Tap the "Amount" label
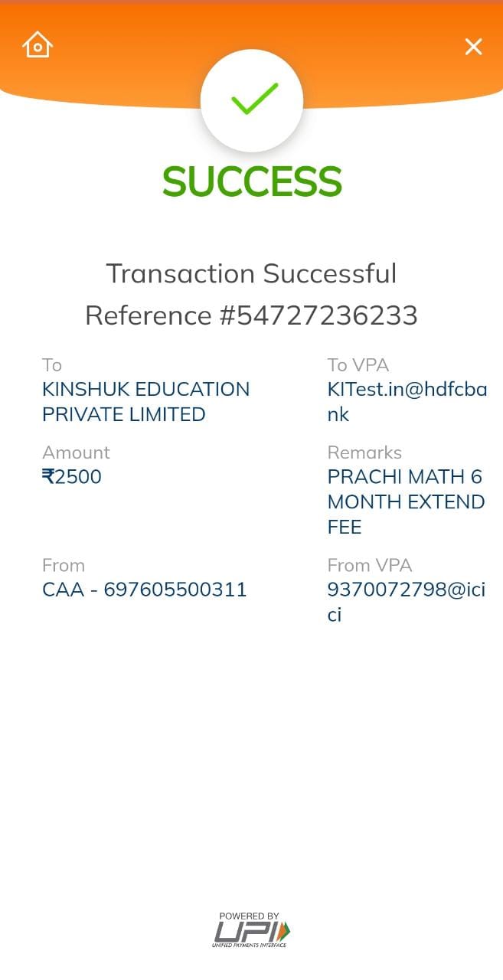This screenshot has width=503, height=980. (76, 452)
